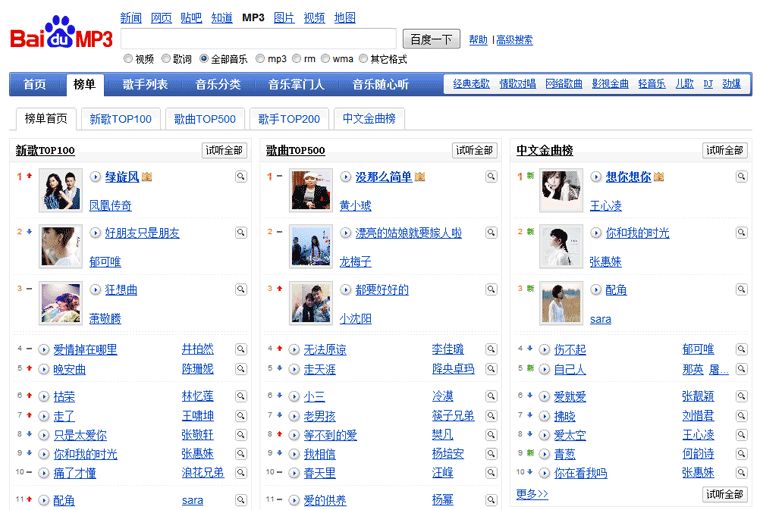This screenshot has width=760, height=510.
Task: Open the 网络歌曲 category link
Action: [x=564, y=84]
